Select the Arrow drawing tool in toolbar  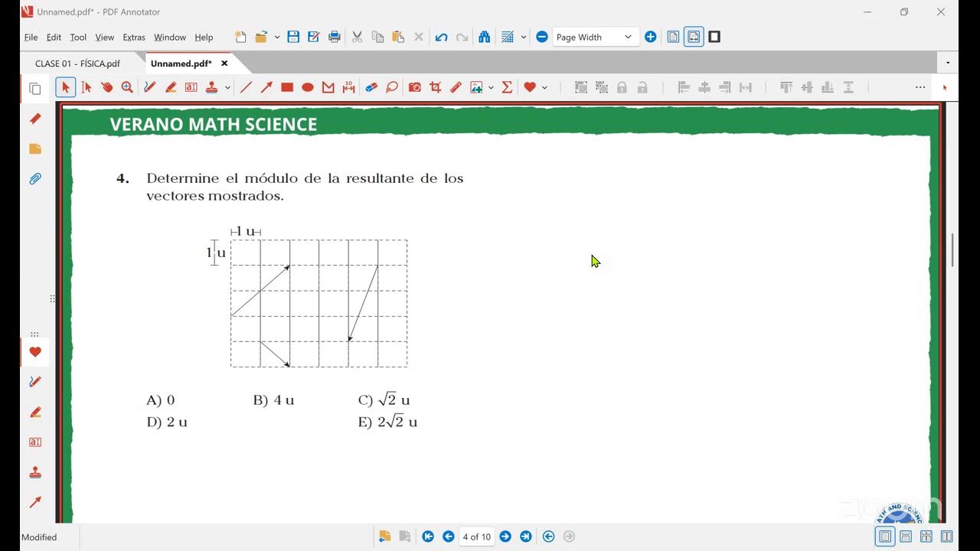tap(266, 87)
